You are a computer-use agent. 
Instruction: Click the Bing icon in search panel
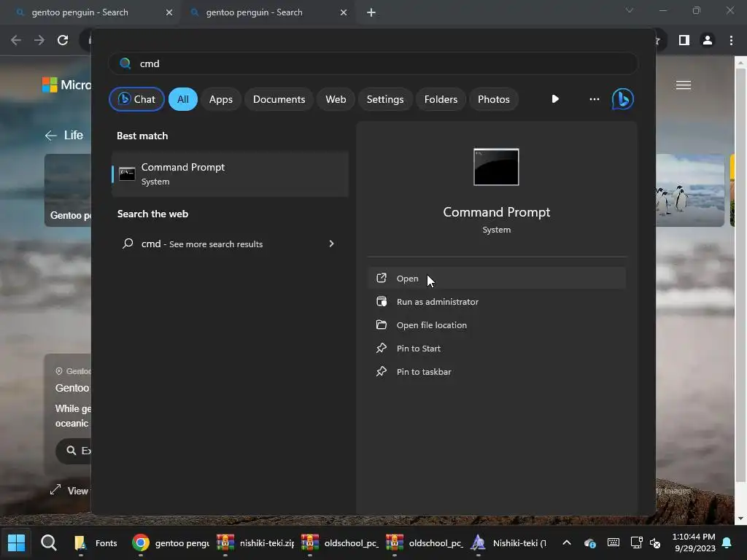pyautogui.click(x=623, y=99)
